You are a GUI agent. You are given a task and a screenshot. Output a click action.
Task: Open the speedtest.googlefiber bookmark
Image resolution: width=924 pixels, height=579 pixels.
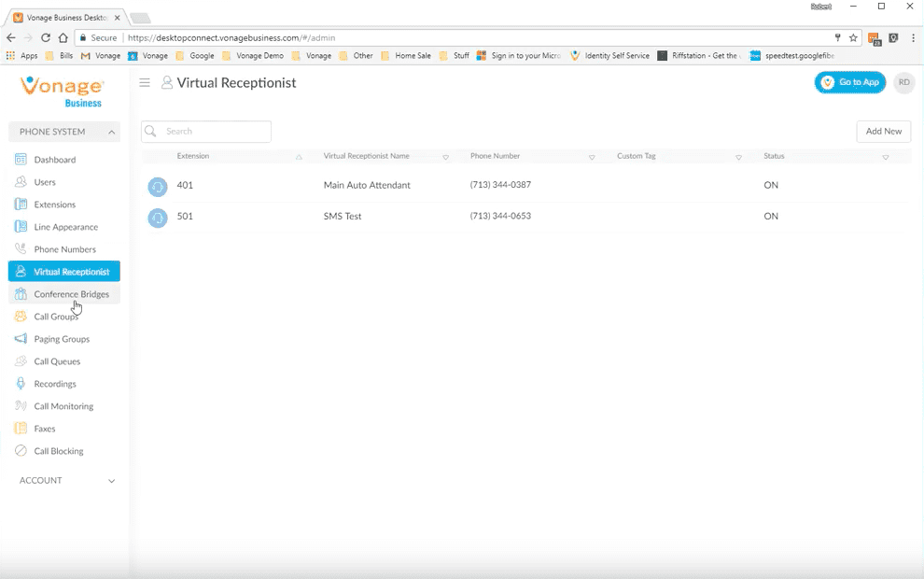coord(792,55)
